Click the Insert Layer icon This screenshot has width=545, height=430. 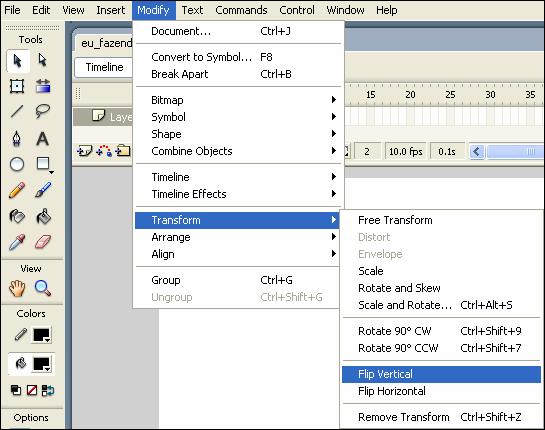[x=84, y=151]
